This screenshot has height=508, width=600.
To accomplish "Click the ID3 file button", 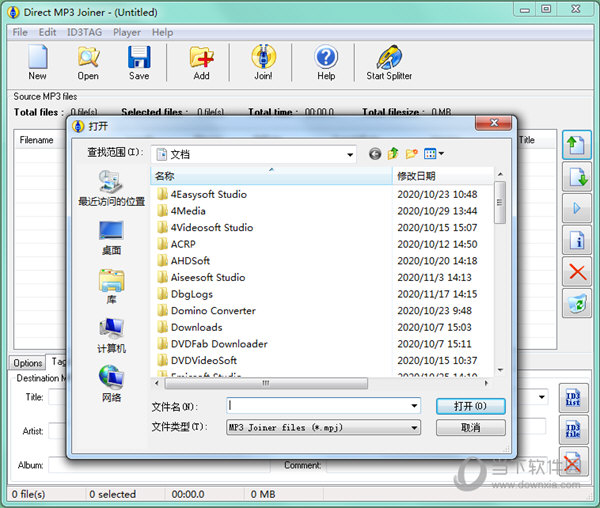I will (573, 430).
